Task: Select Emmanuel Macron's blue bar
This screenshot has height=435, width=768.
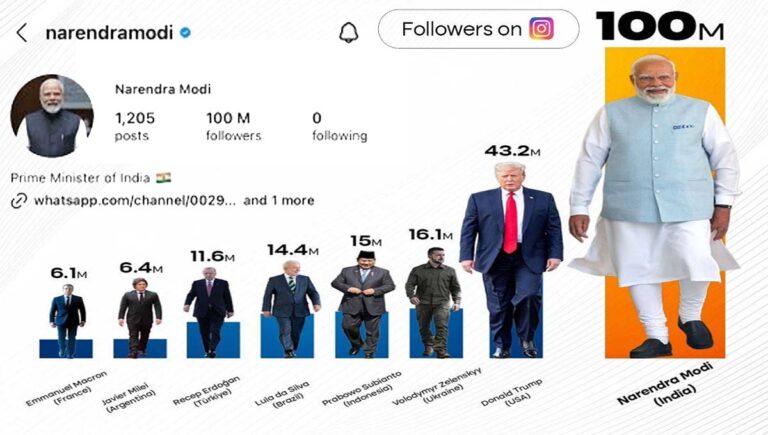Action: click(x=66, y=348)
